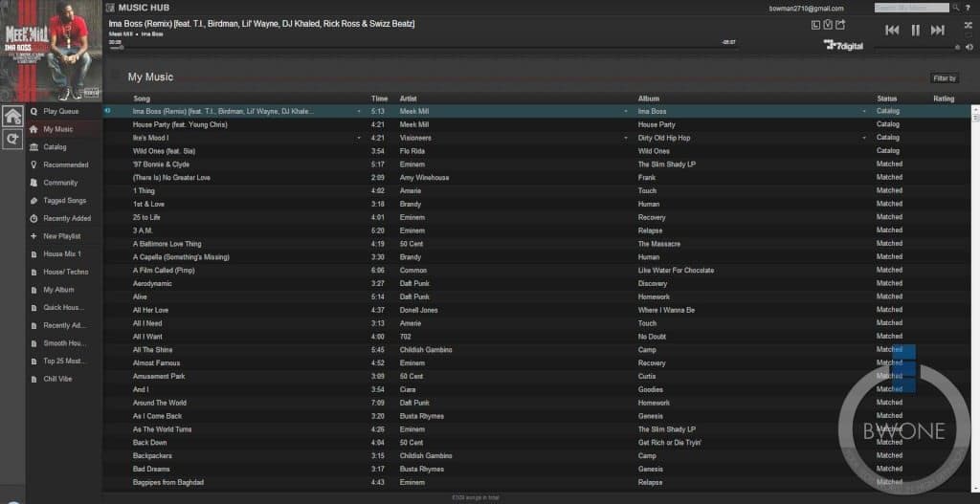
Task: Click the search magnifier icon
Action: 956,8
